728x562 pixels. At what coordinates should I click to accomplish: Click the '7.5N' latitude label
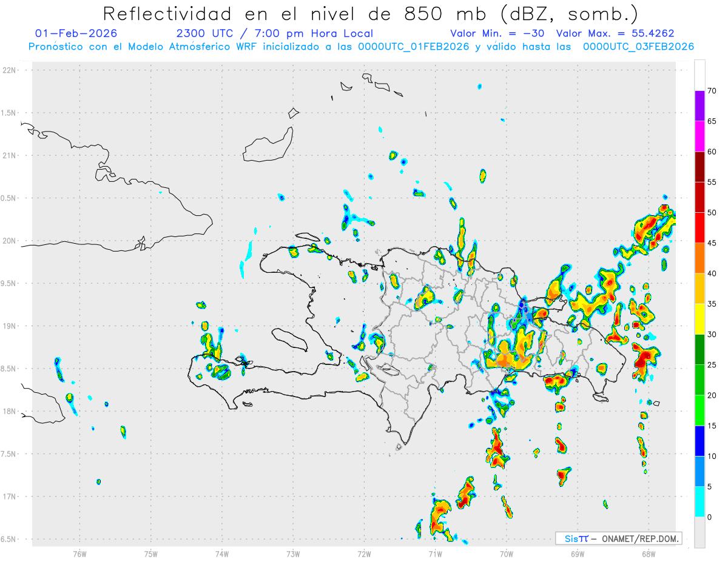pos(8,454)
